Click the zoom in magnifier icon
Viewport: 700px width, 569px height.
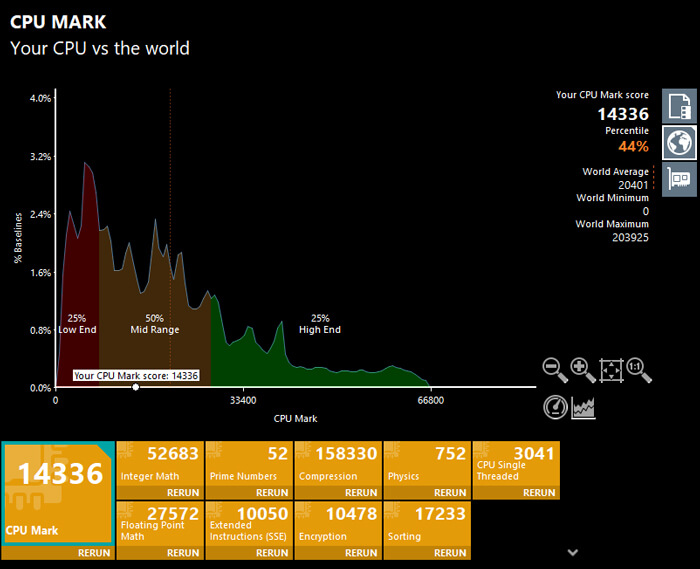[x=583, y=370]
